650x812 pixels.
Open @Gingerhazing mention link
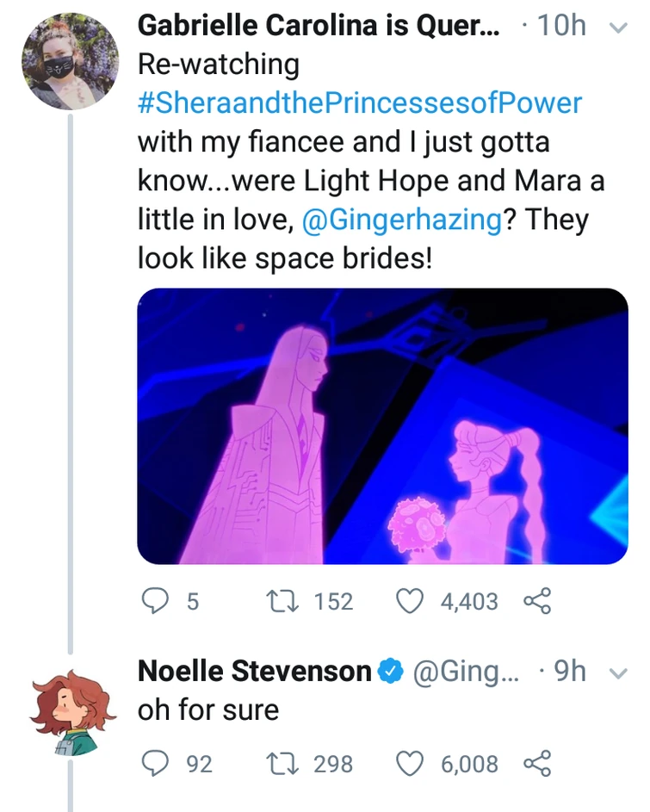pyautogui.click(x=402, y=220)
